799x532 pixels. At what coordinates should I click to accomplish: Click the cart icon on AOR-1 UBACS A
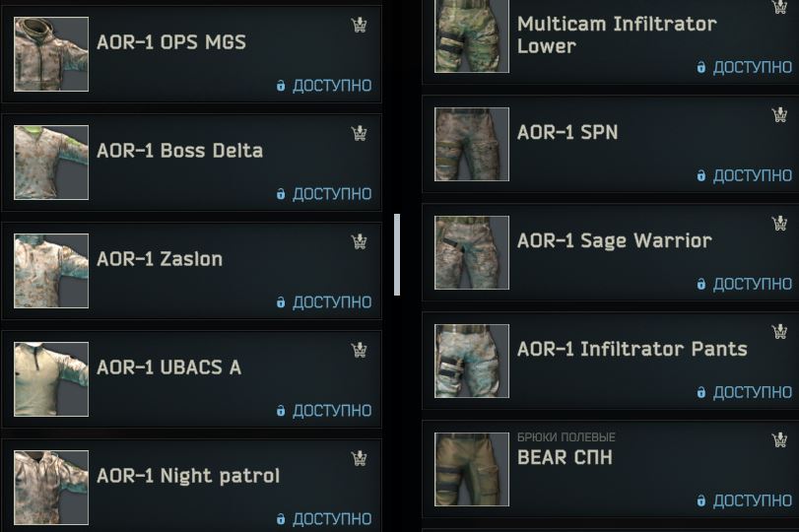[x=360, y=350]
